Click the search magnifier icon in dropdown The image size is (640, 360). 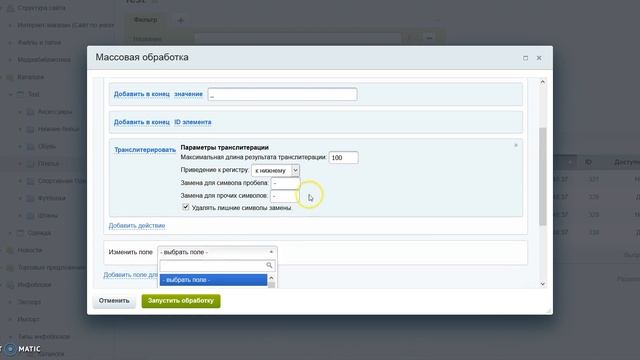coord(269,265)
